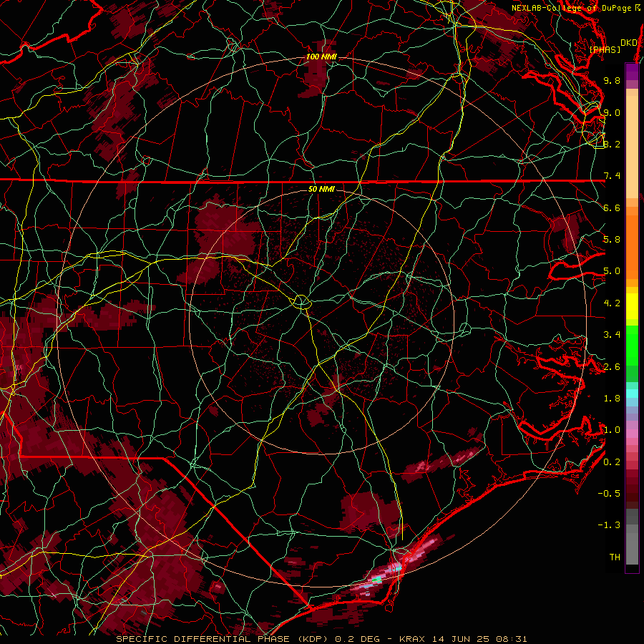This screenshot has height=644, width=644.
Task: Click the yellow segment of the color bar
Action: [x=632, y=306]
